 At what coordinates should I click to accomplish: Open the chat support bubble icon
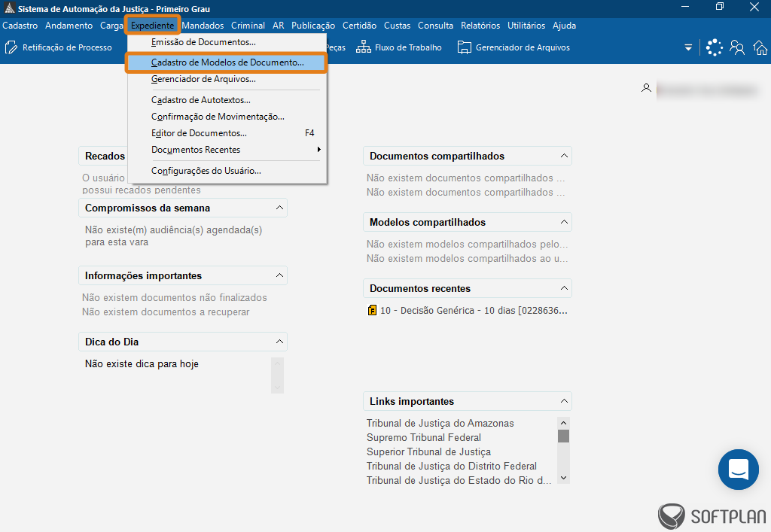(x=738, y=469)
